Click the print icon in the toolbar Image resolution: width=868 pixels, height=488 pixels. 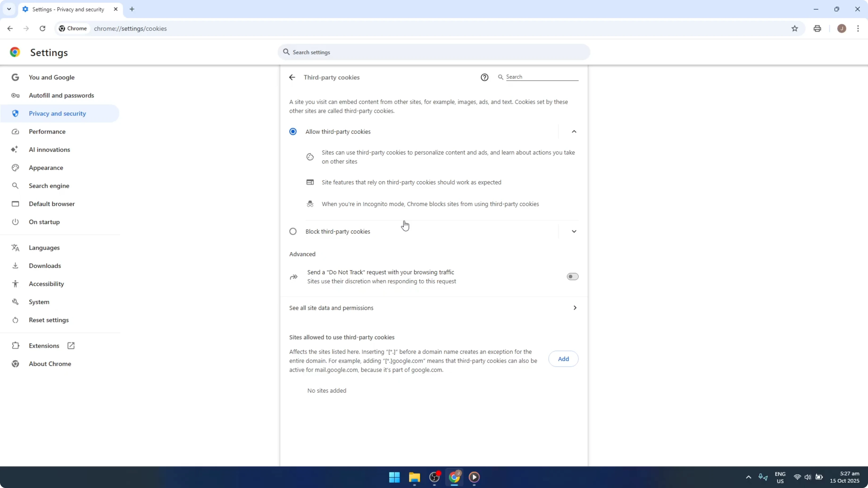(x=817, y=29)
